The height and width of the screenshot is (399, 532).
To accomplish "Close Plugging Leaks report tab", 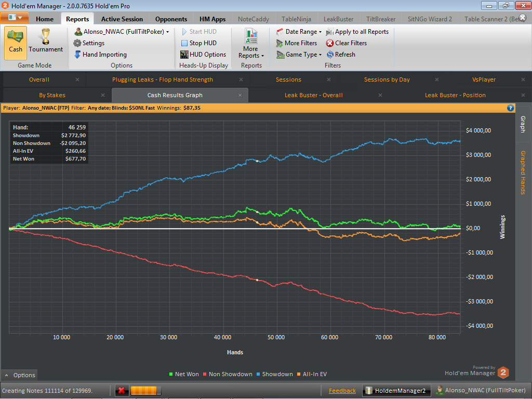I will pyautogui.click(x=241, y=79).
